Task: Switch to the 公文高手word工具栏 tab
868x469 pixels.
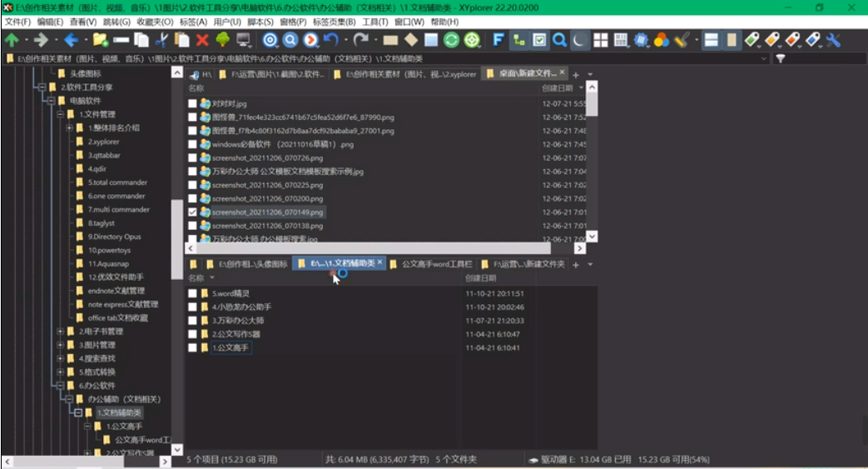Action: tap(436, 264)
